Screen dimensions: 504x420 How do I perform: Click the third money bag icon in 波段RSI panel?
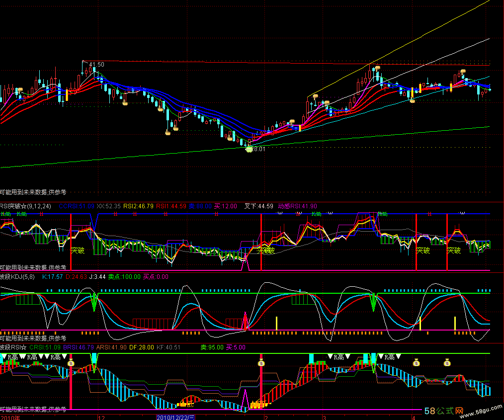point(416,363)
